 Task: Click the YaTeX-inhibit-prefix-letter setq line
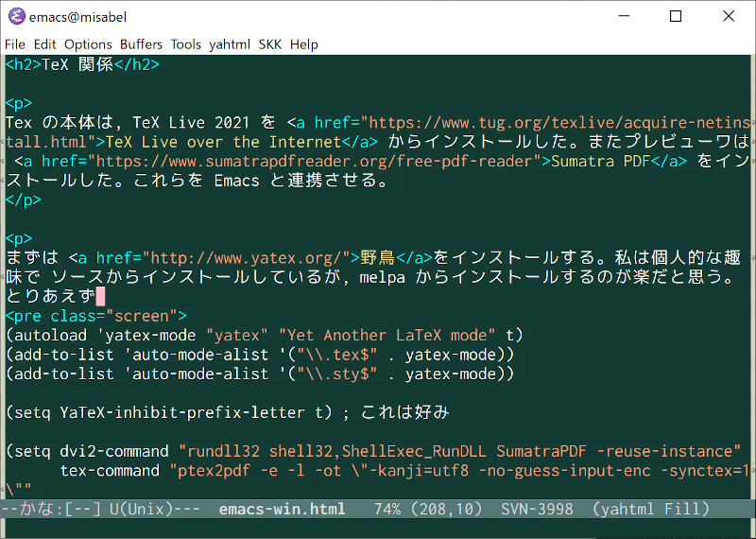228,412
